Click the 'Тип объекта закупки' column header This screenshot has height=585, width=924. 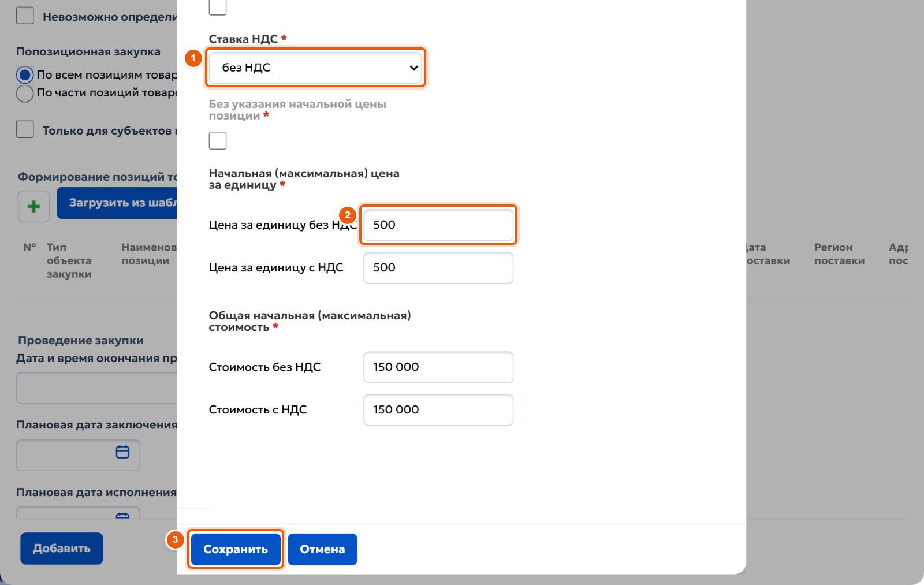click(x=69, y=260)
